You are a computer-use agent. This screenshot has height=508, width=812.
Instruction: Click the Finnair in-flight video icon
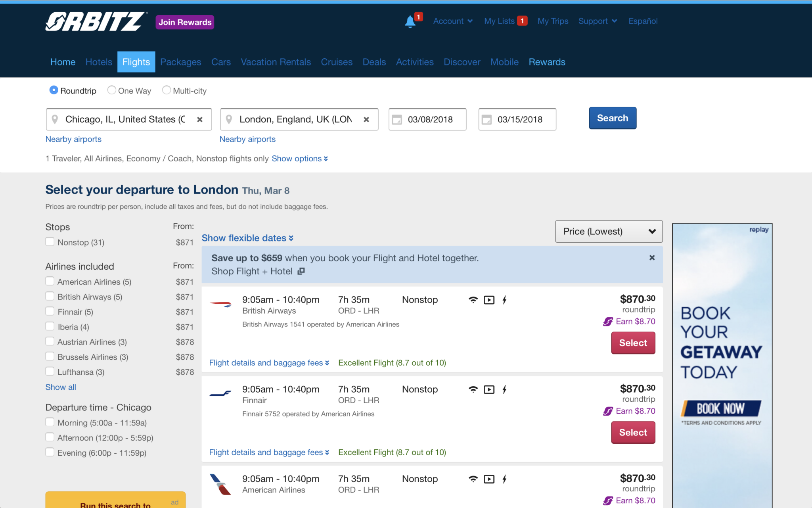point(489,390)
